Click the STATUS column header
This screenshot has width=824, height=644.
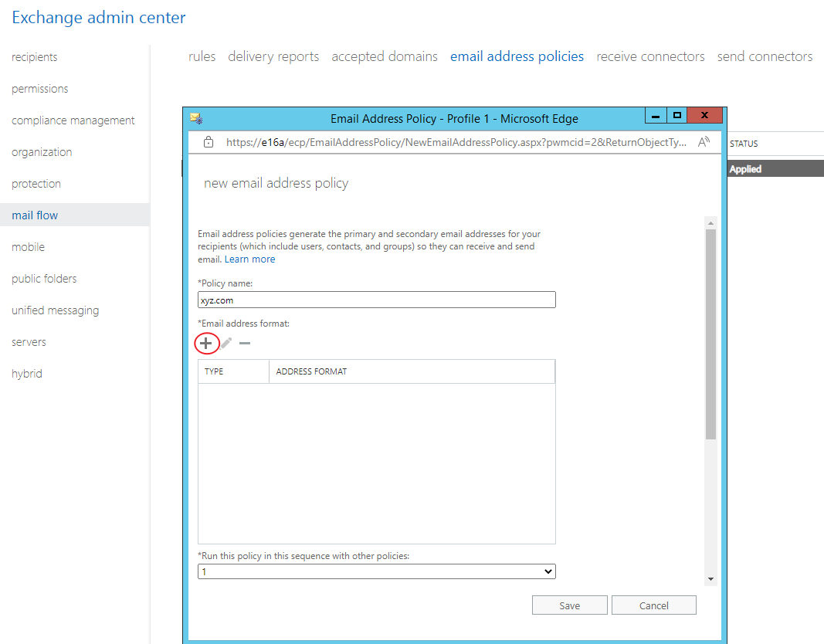click(x=744, y=144)
